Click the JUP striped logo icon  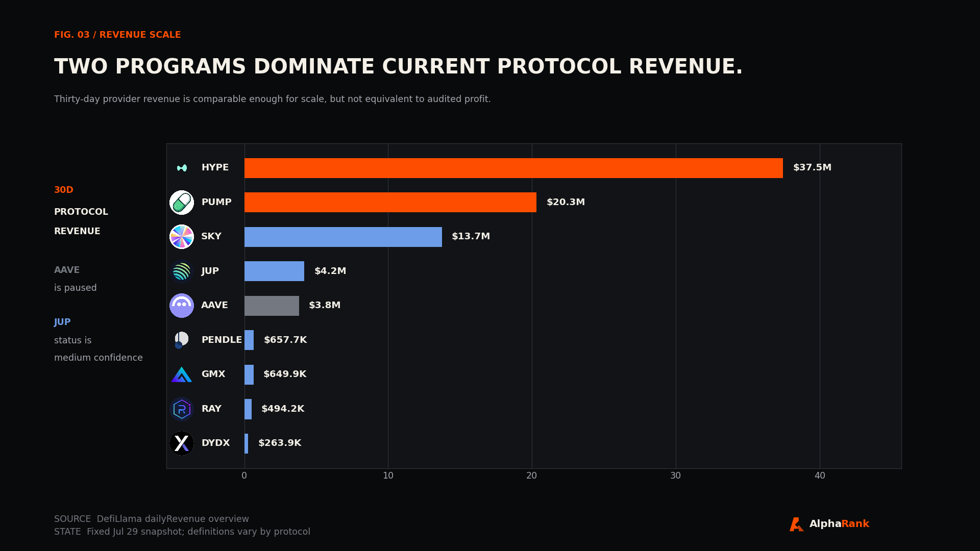coord(182,271)
